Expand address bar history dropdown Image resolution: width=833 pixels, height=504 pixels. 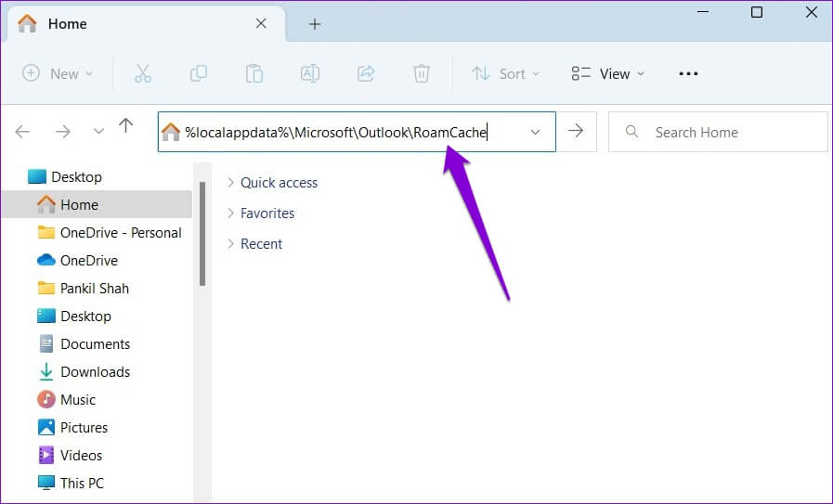point(536,132)
